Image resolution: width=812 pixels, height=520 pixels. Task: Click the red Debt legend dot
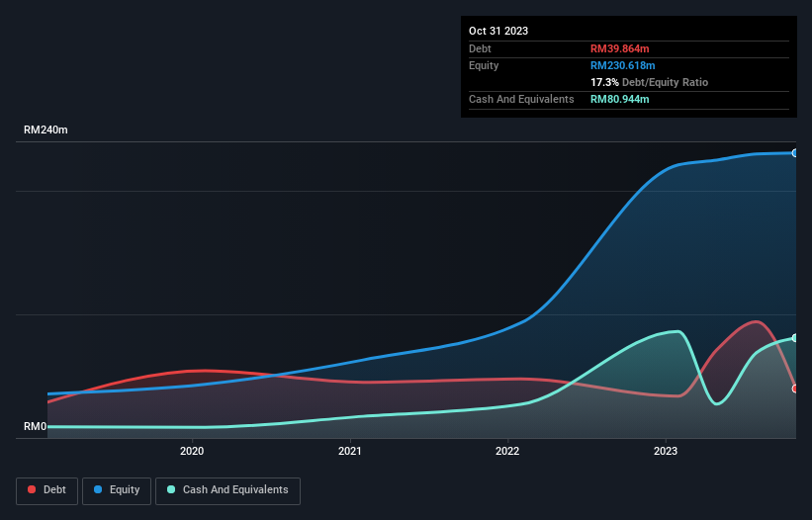32,489
